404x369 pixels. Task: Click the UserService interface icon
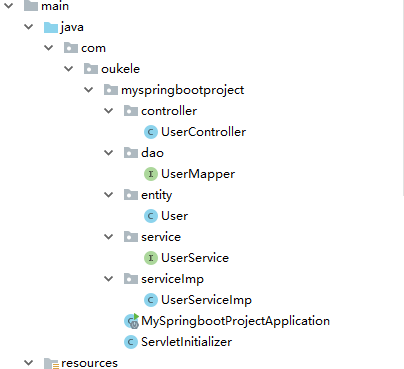coord(151,258)
